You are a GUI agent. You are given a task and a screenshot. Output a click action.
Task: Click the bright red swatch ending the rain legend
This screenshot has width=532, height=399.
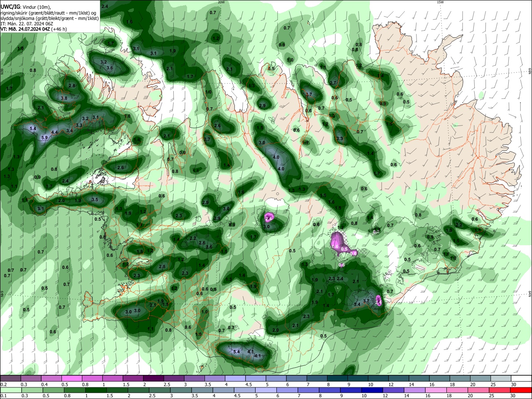(521, 390)
